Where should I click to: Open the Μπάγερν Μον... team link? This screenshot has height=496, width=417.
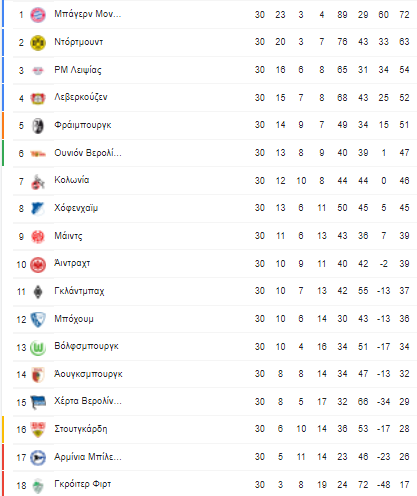(88, 14)
